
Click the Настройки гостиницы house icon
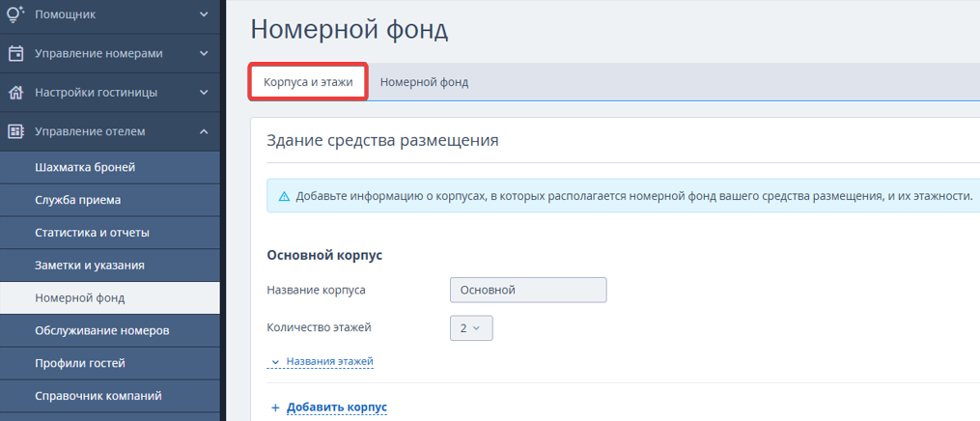[15, 93]
